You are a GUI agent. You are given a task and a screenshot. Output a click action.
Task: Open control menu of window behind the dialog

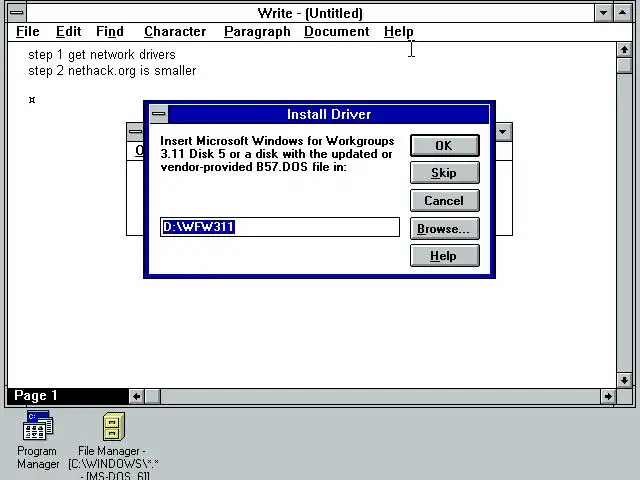click(136, 131)
